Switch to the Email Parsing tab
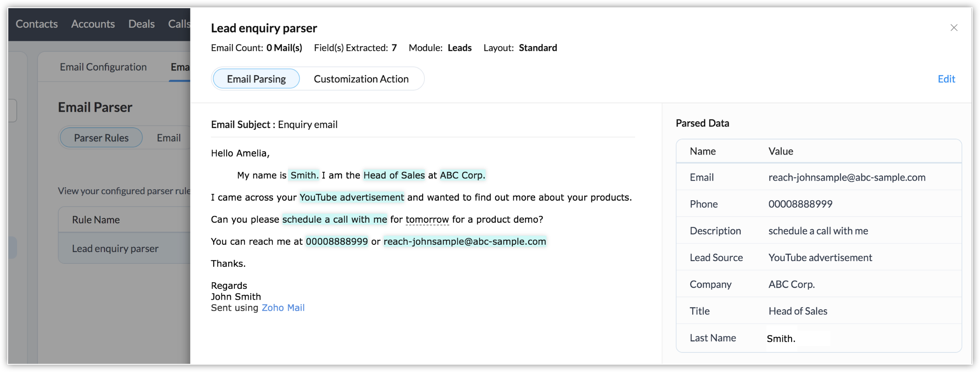Viewport: 980px width, 372px height. click(x=256, y=79)
